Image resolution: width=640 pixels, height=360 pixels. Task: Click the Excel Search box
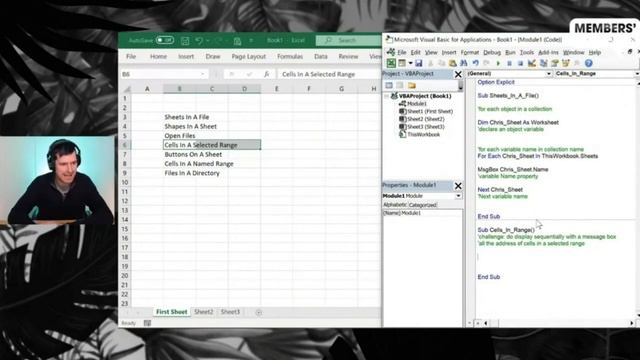point(348,40)
